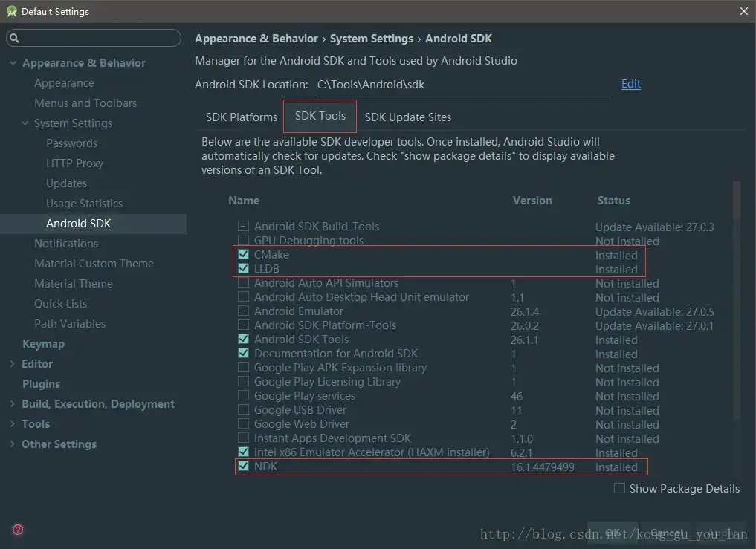Toggle the Android Emulator checkbox
This screenshot has width=756, height=549.
pos(244,311)
